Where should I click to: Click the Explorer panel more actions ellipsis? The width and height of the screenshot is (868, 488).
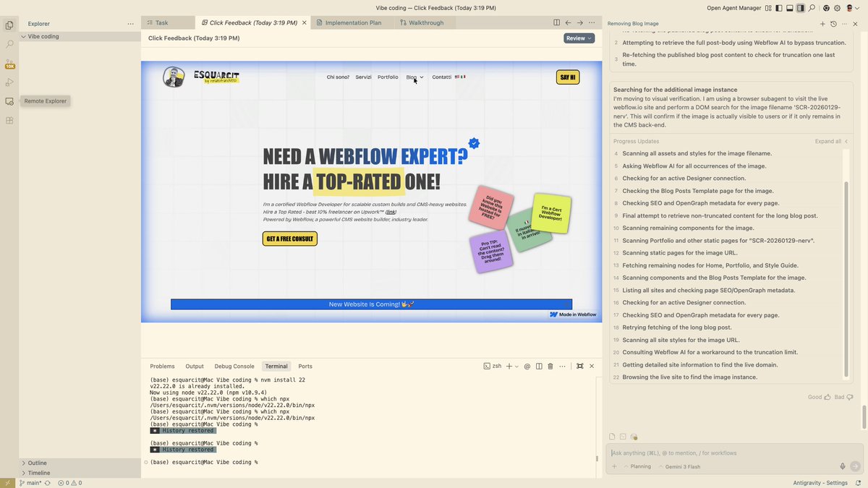click(131, 23)
